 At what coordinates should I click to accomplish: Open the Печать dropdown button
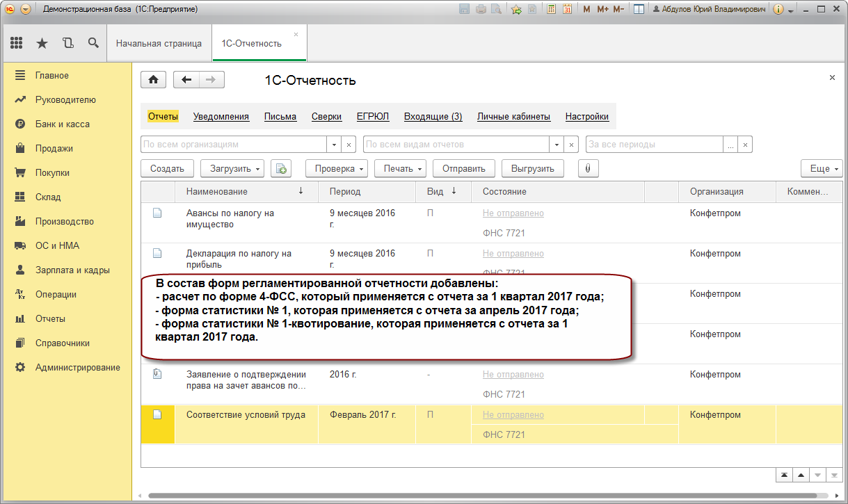[x=403, y=168]
